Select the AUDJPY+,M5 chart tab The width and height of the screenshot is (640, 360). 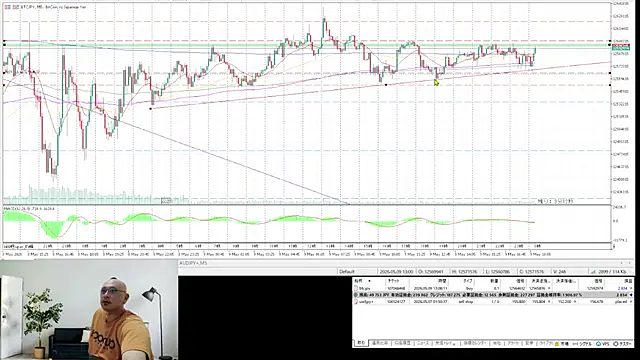[193, 263]
